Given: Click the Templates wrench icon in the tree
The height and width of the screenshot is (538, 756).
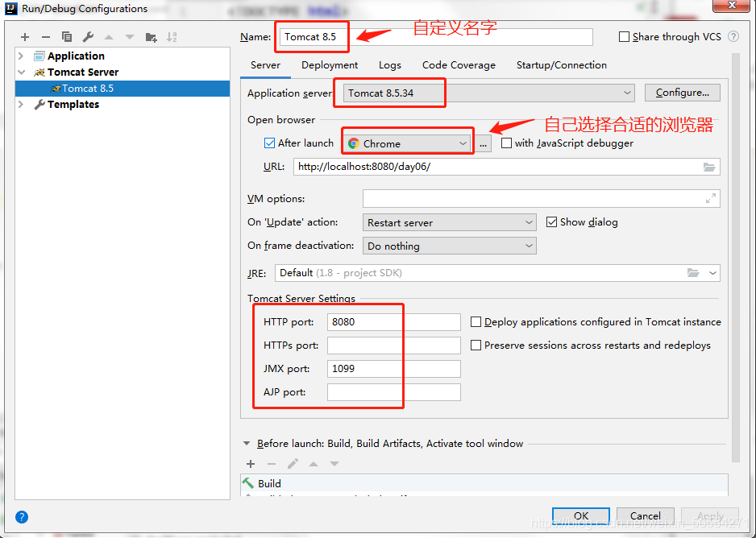Looking at the screenshot, I should coord(39,105).
